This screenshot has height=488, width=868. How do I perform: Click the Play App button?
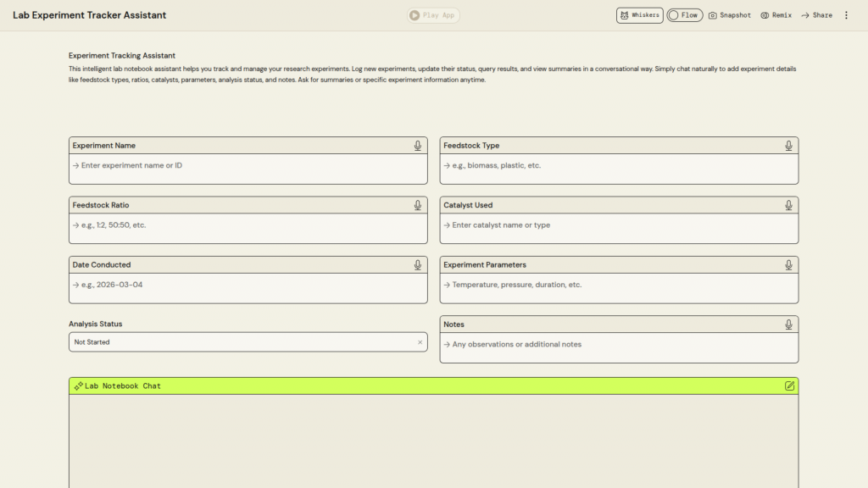pos(433,15)
